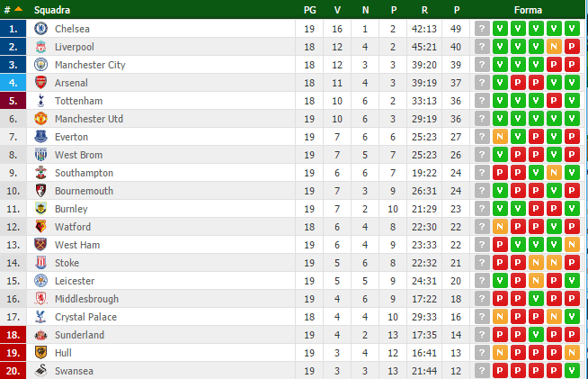Click the Arsenal club crest icon
588x379 pixels.
coord(40,83)
